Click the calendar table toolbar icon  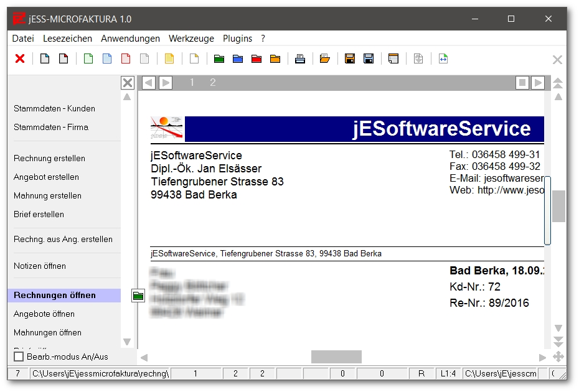(393, 58)
